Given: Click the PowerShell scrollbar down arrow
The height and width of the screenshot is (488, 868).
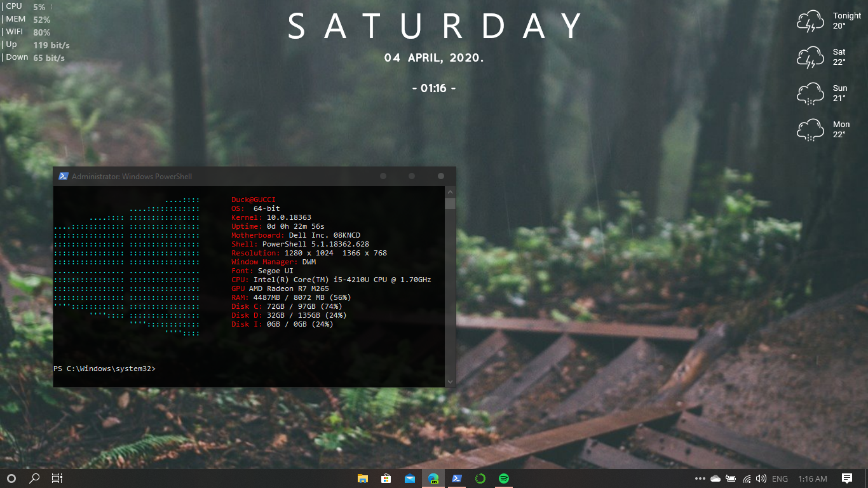Looking at the screenshot, I should [x=451, y=382].
